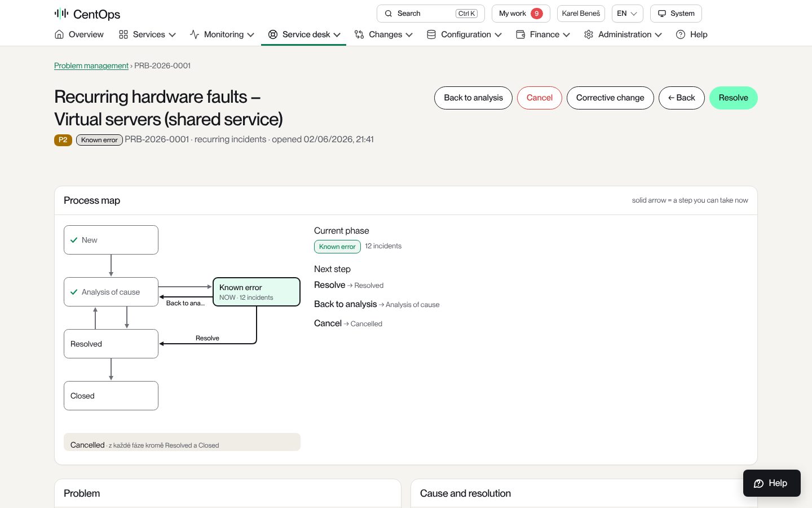Click the CentOps waveform logo icon
Image resolution: width=812 pixels, height=508 pixels.
click(61, 14)
